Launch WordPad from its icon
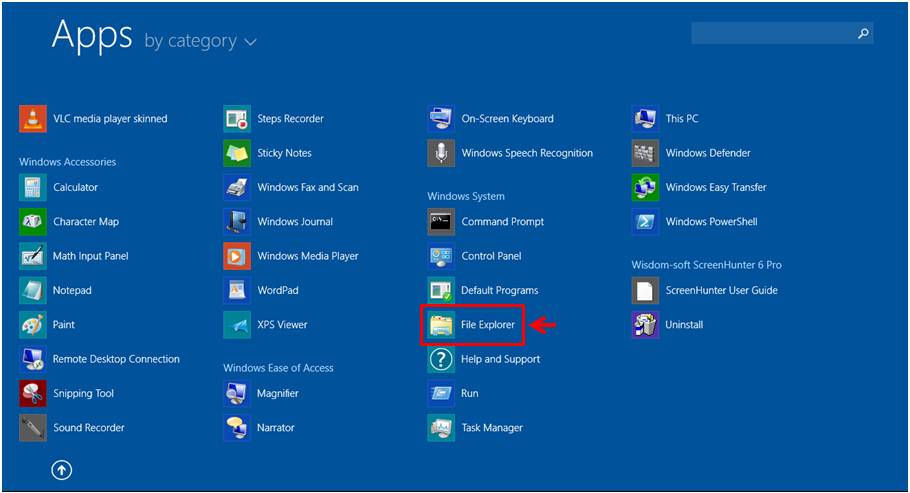Viewport: 910px width, 493px height. coord(237,290)
